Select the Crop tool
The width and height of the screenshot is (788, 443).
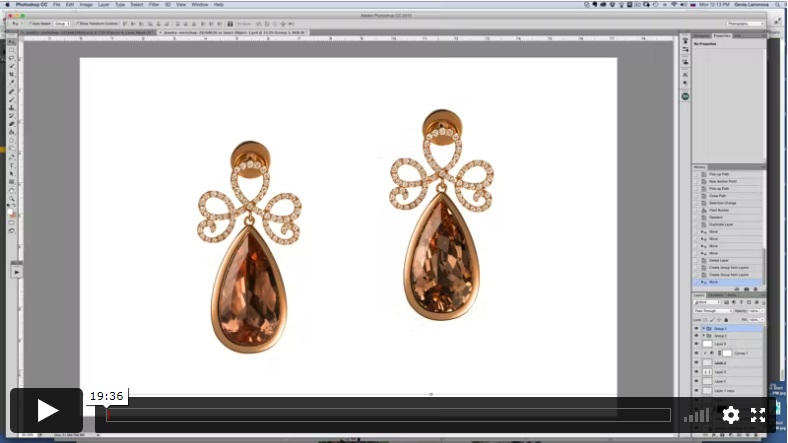pos(12,74)
